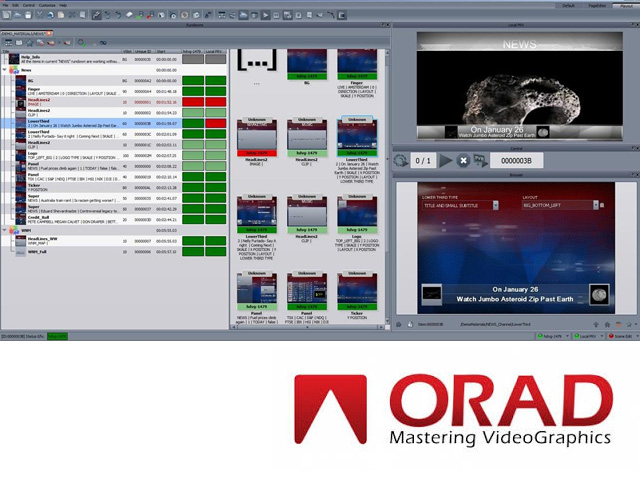Open the hdvg-1479 status dropdown arrow

pos(567,336)
